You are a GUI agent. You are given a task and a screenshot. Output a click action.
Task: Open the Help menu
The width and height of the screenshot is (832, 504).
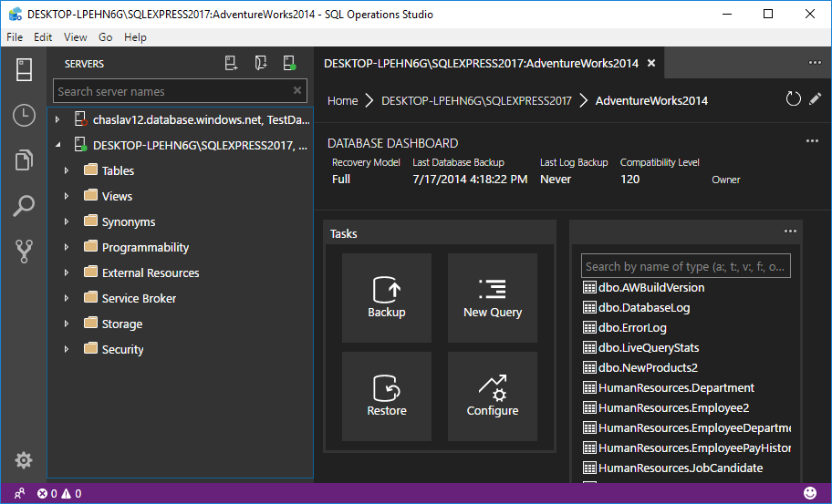135,37
